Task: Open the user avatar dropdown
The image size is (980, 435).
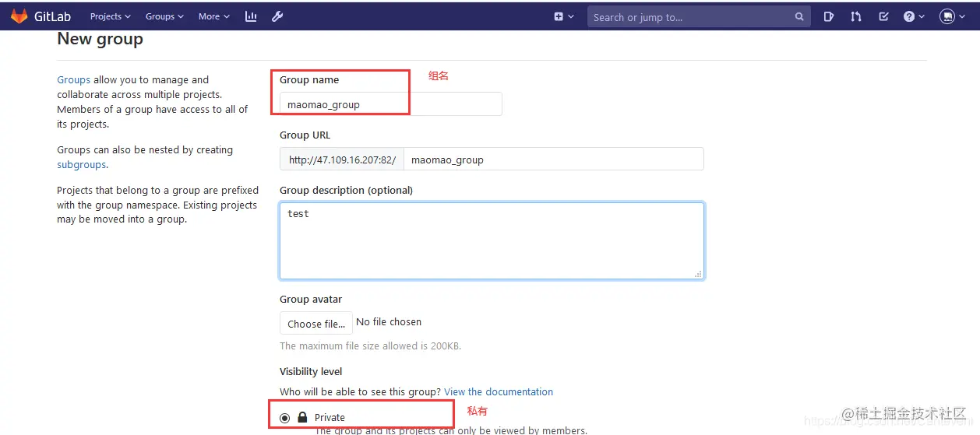Action: coord(951,16)
